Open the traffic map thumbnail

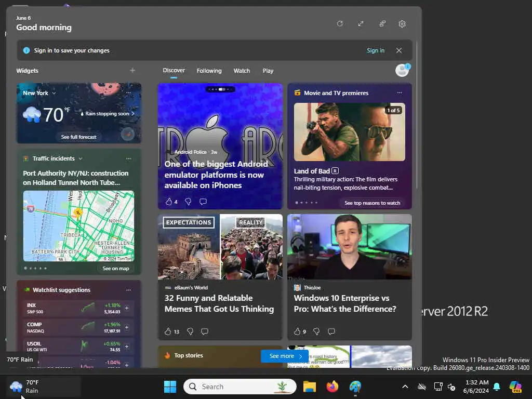point(79,226)
